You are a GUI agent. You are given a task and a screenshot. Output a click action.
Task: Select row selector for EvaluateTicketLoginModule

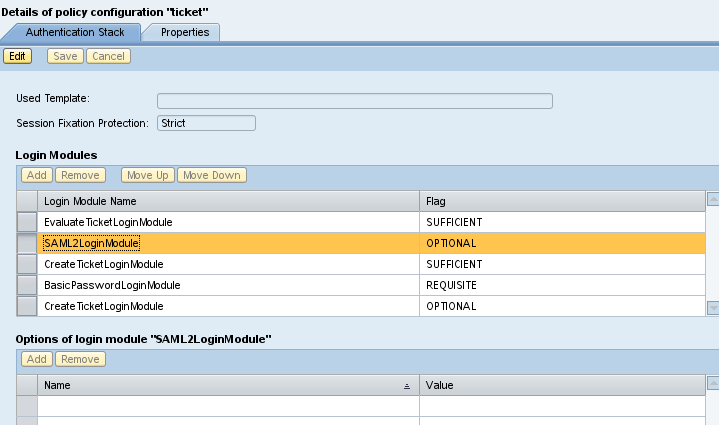[x=28, y=222]
